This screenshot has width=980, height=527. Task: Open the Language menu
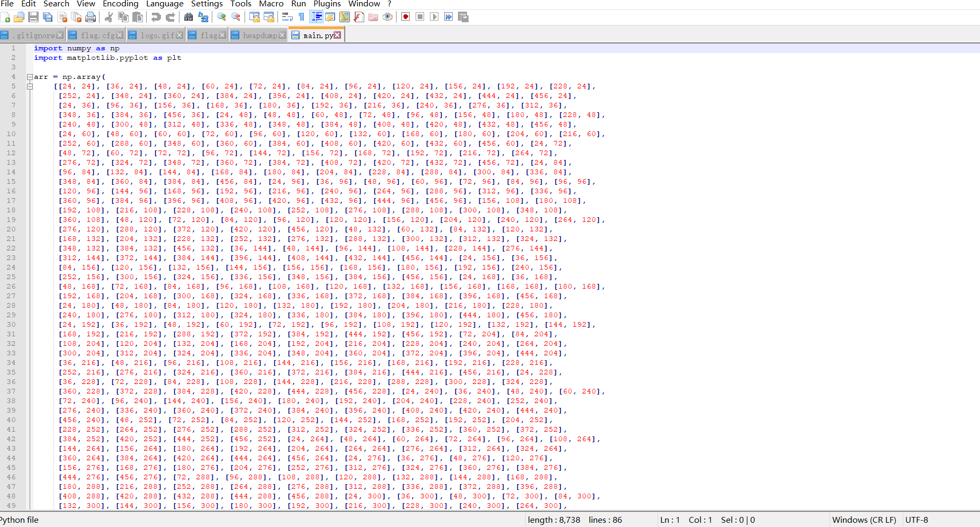click(165, 4)
